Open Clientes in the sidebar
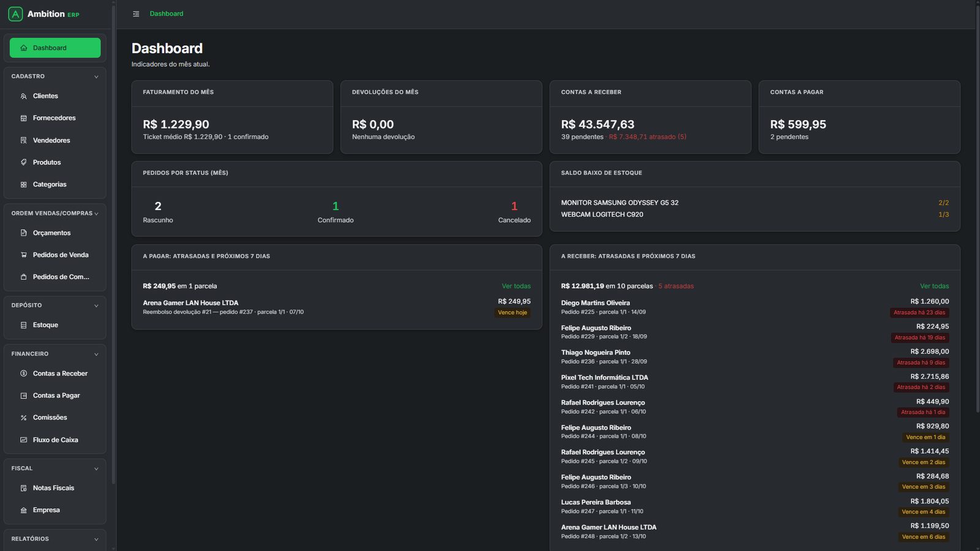The height and width of the screenshot is (551, 980). pos(55,96)
